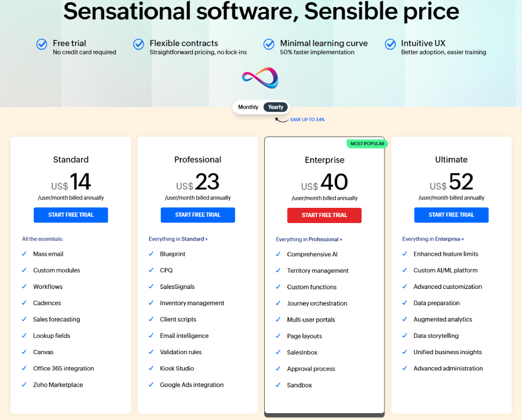Screen dimensions: 522x420
Task: Click the Flexible contracts checkmark badge icon
Action: tap(139, 45)
